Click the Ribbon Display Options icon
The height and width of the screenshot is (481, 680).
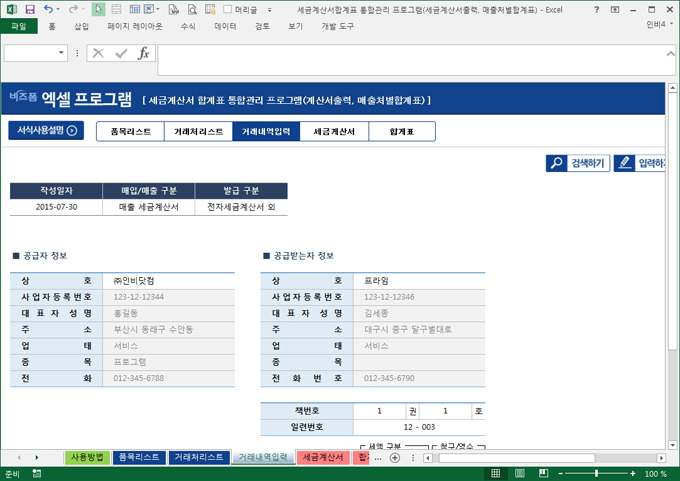tap(615, 9)
